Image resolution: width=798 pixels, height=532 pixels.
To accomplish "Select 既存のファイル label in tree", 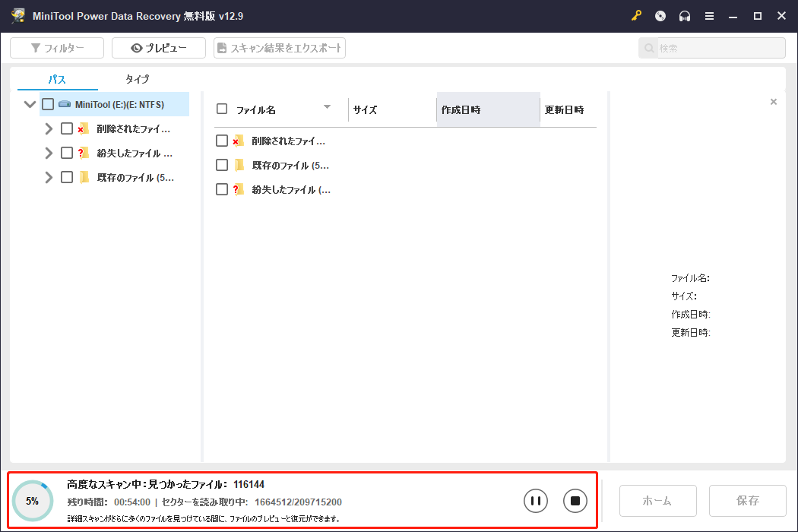I will (x=135, y=178).
